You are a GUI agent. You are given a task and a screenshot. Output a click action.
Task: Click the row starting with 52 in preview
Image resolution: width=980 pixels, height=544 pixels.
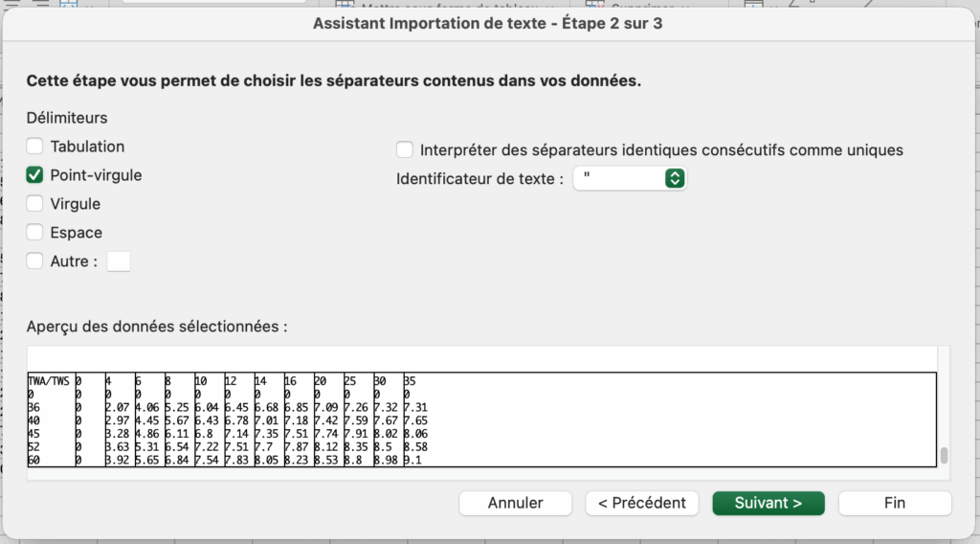click(36, 447)
